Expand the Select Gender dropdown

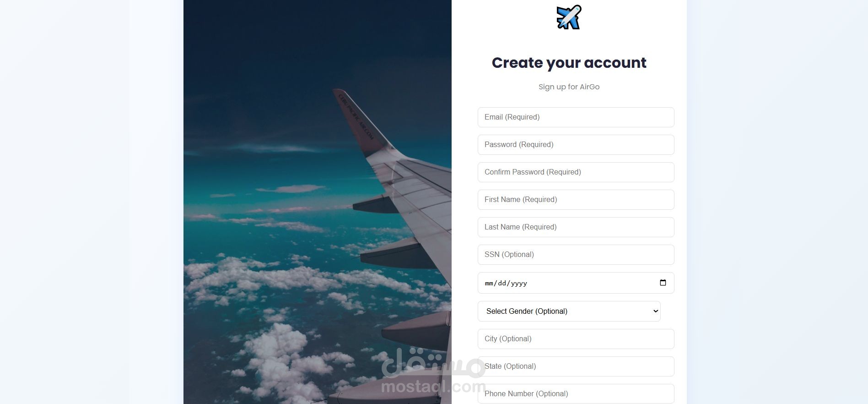pos(569,311)
